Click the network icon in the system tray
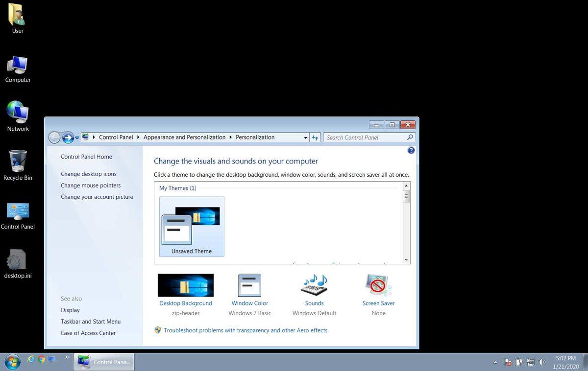588x371 pixels. pyautogui.click(x=531, y=362)
